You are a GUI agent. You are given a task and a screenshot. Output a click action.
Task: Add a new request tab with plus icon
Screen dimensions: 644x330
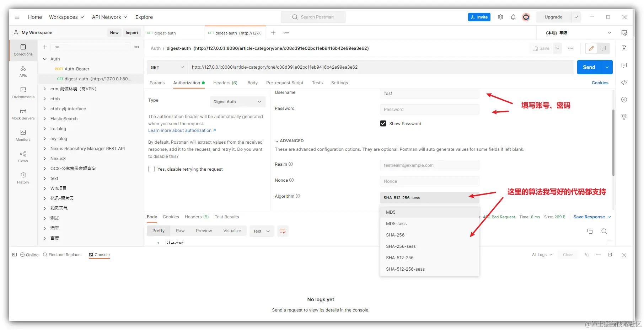pyautogui.click(x=273, y=33)
